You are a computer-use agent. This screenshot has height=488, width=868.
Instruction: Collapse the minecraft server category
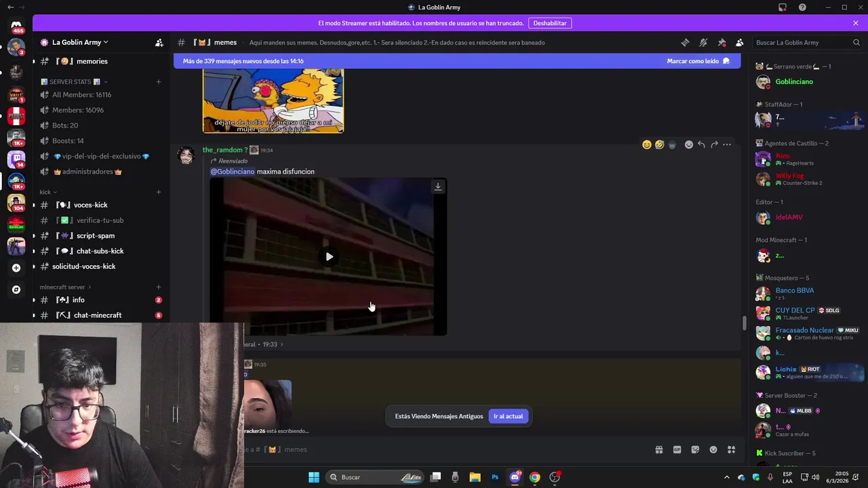(66, 287)
